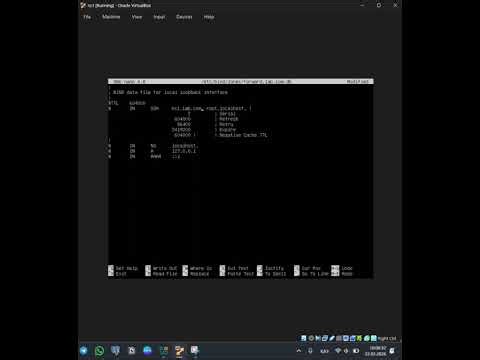480x360 pixels.
Task: Click the green virtualization CPU status icon
Action: click(x=359, y=338)
